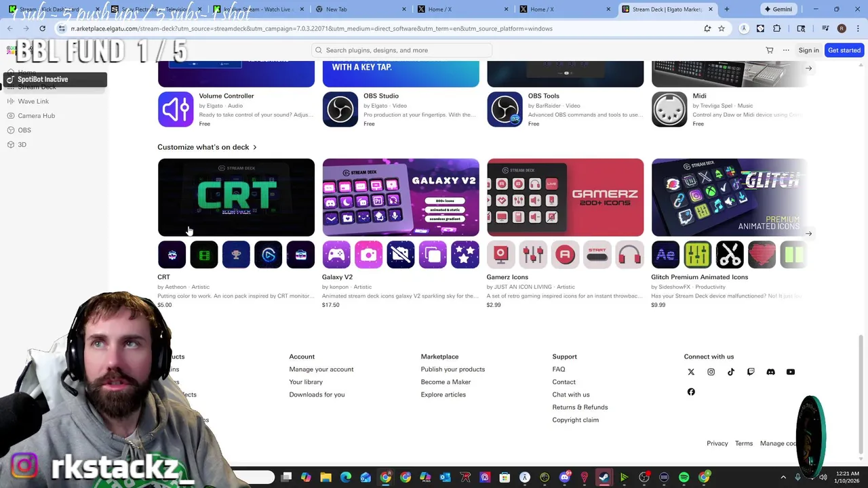Advance the icon packs carousel with right arrow

pyautogui.click(x=808, y=234)
